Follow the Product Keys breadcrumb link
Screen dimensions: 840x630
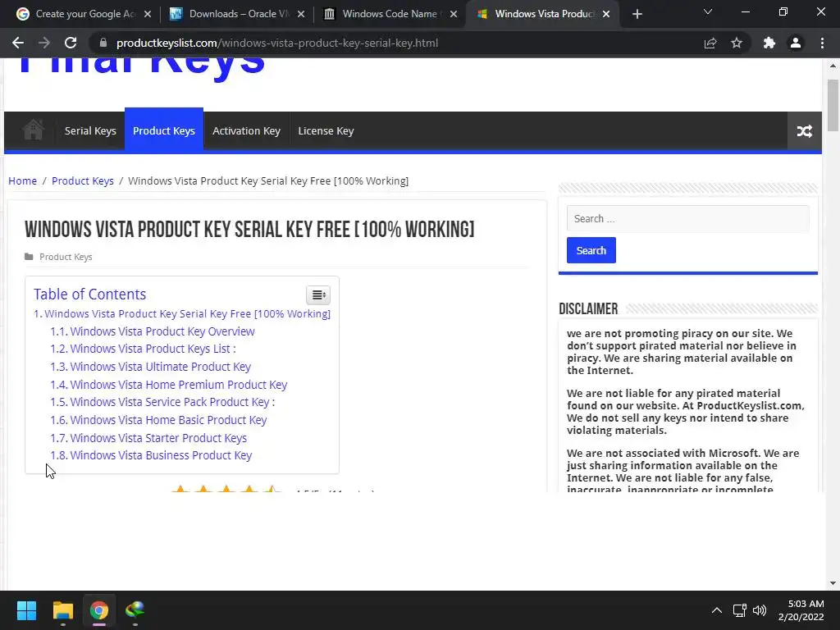tap(83, 181)
